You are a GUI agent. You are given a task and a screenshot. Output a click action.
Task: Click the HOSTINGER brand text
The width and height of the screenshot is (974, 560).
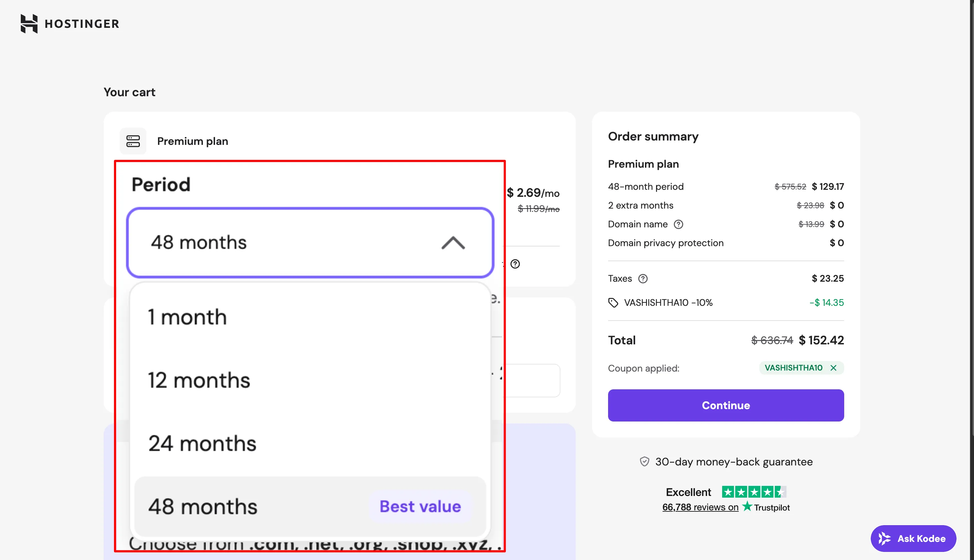point(82,24)
